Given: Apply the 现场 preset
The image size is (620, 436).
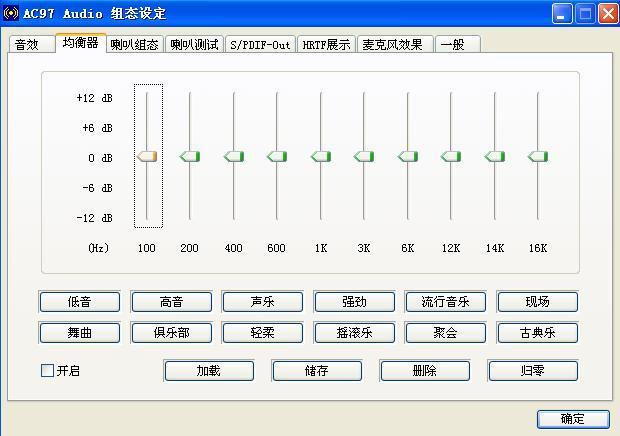Looking at the screenshot, I should pyautogui.click(x=537, y=302).
